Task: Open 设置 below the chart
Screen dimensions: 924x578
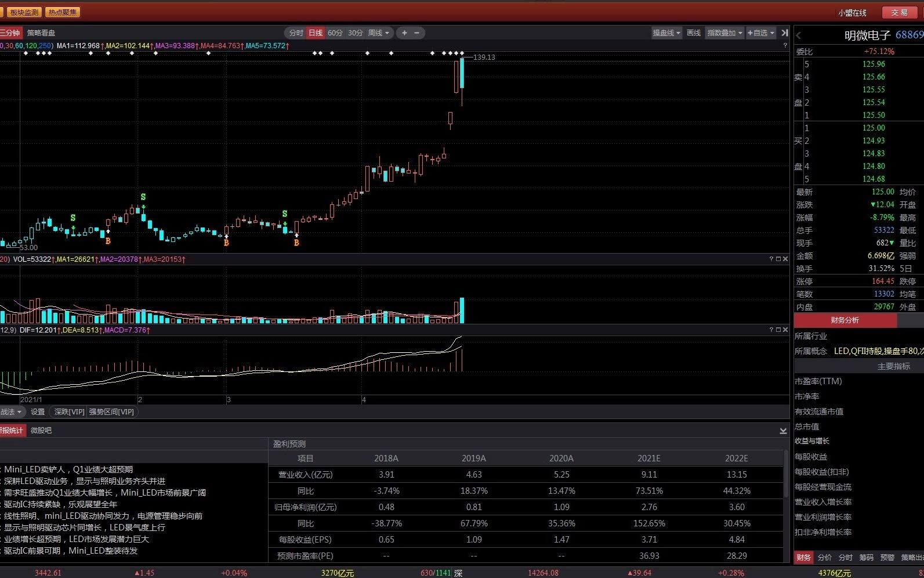Action: (38, 412)
